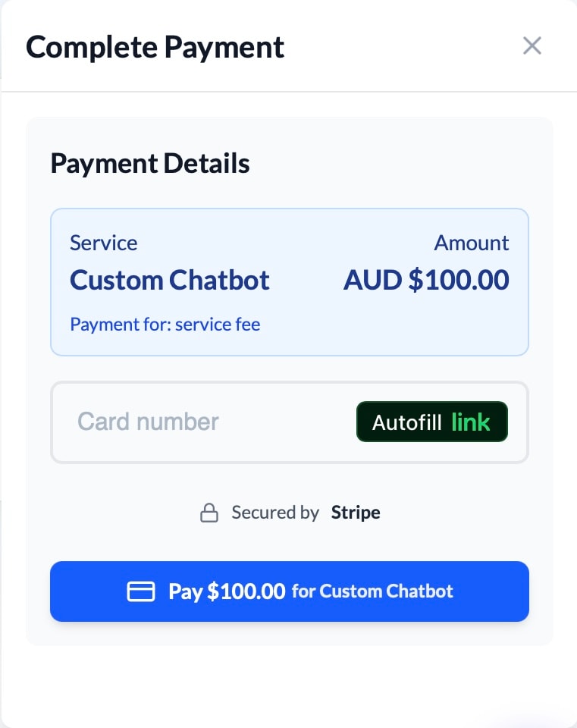Click the Stripe brand name
This screenshot has height=728, width=577.
pyautogui.click(x=355, y=512)
